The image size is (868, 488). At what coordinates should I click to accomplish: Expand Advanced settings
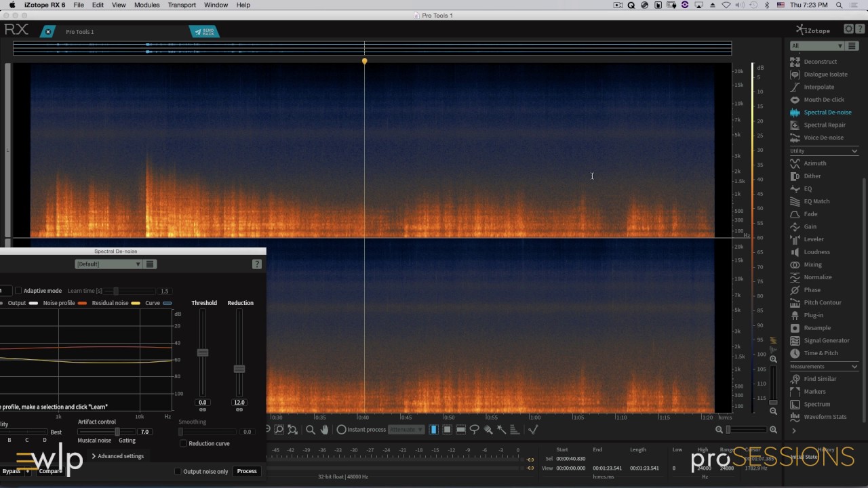point(118,456)
